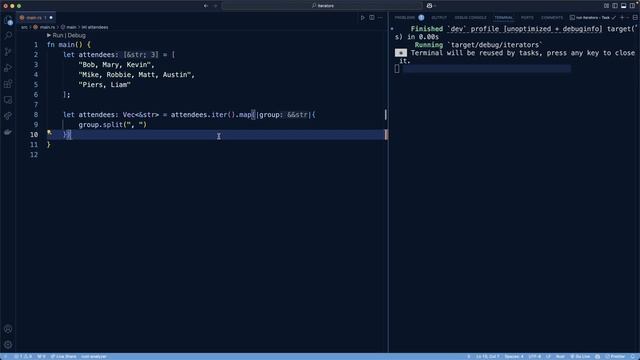Click the Spaces indentation status item
Image resolution: width=640 pixels, height=360 pixels.
point(514,357)
